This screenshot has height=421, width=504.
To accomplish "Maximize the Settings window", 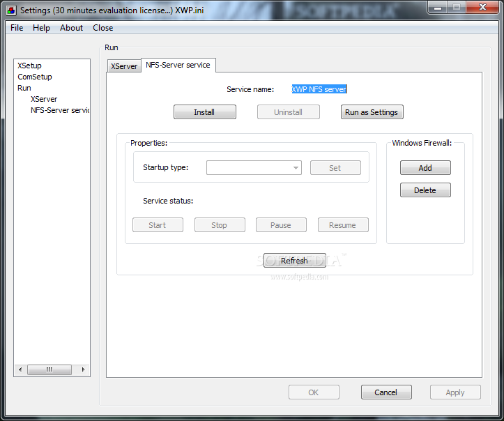I will pos(457,8).
